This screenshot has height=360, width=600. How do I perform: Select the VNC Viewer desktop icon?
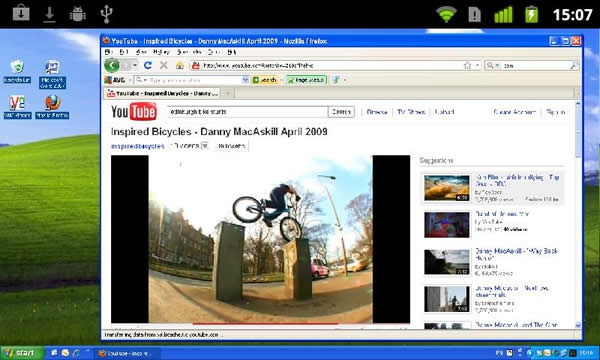[x=17, y=107]
